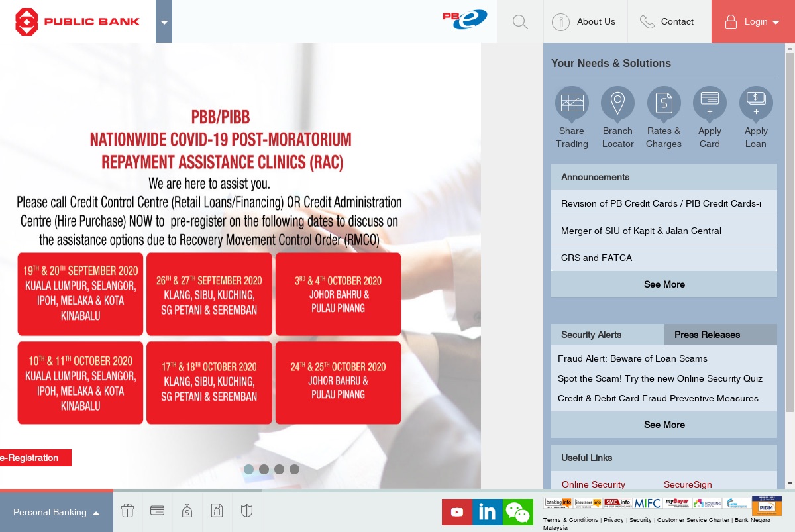Click the shield icon in bottom bar
795x532 pixels.
[246, 511]
